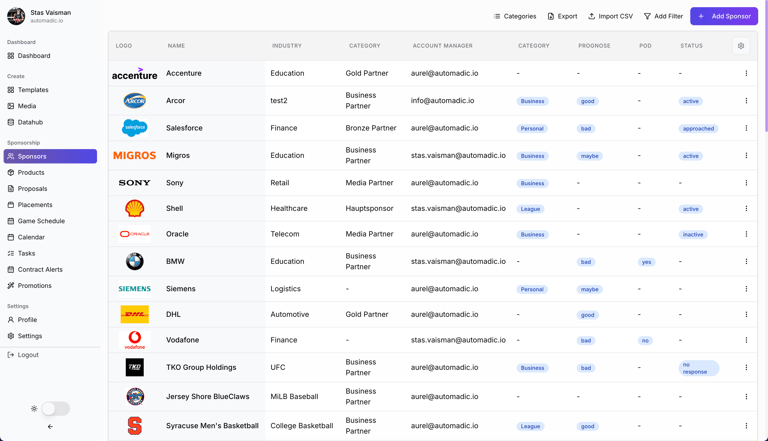Click the Syracuse orange S logo
The image size is (768, 441).
135,426
